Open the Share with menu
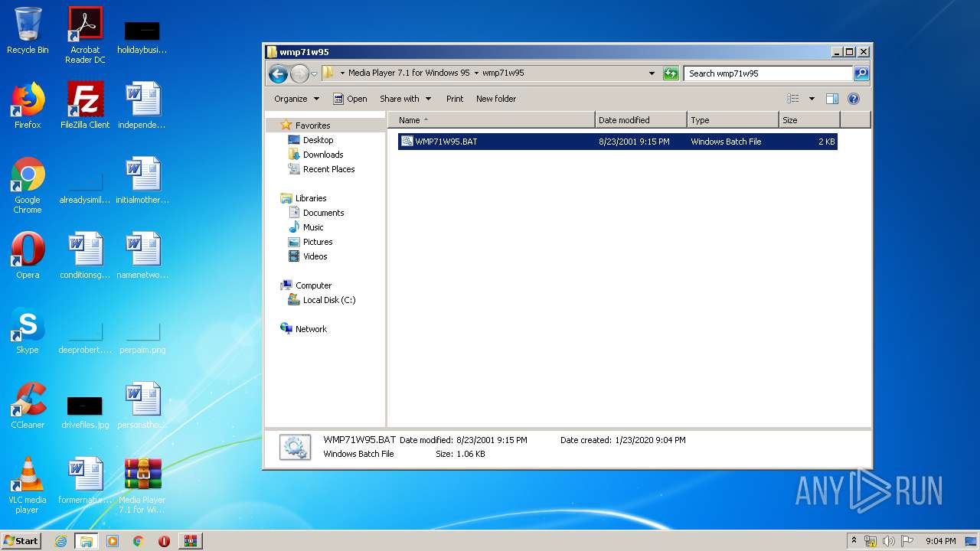 (405, 99)
